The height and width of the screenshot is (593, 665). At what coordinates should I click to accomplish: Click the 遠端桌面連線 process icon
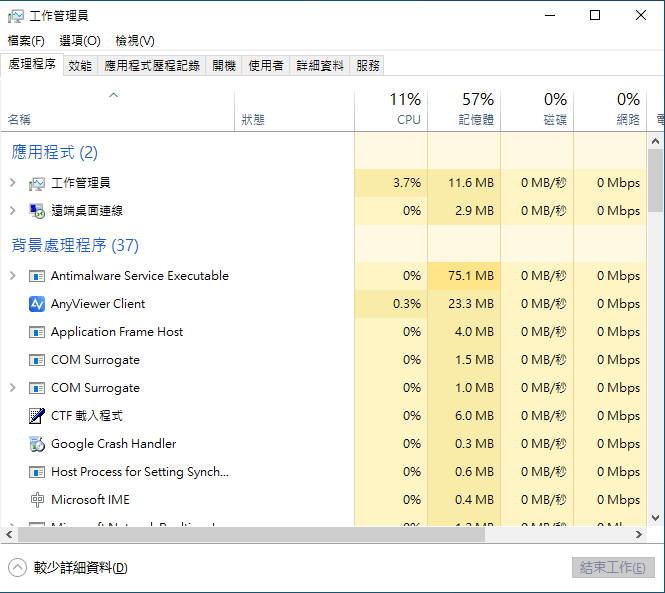coord(37,211)
